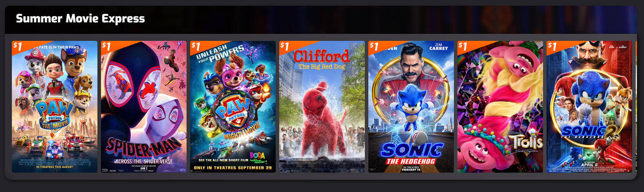Screen dimensions: 644x192
Task: Click 'In theatres this August' text
Action: (x=54, y=167)
